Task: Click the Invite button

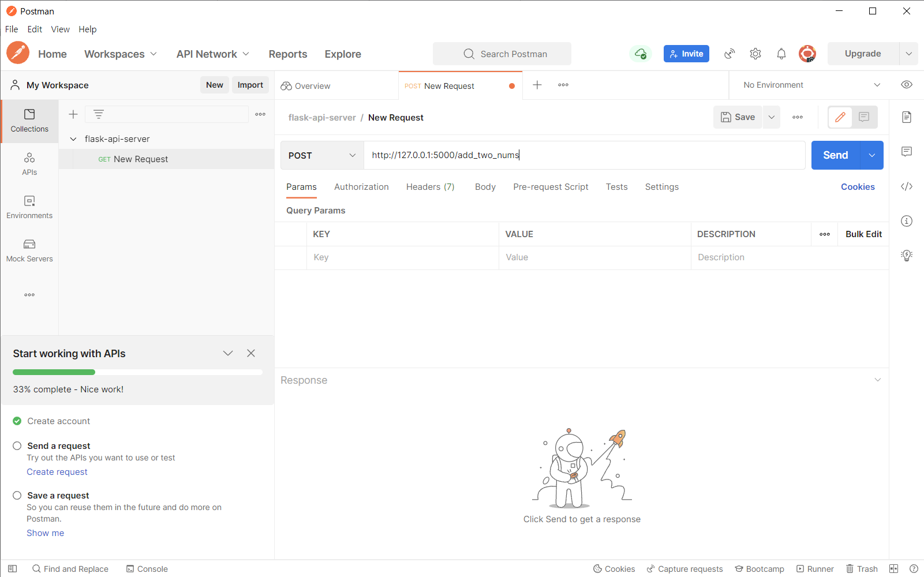Action: click(686, 54)
